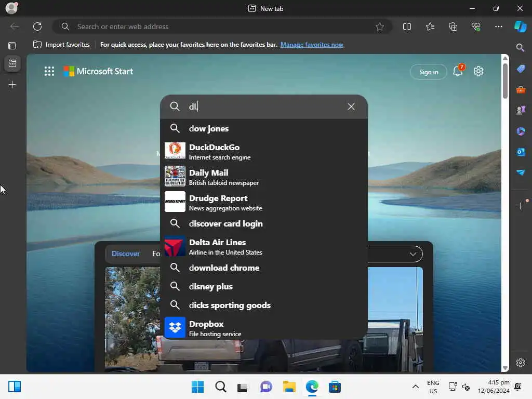
Task: Open the split screen icon
Action: [x=407, y=26]
